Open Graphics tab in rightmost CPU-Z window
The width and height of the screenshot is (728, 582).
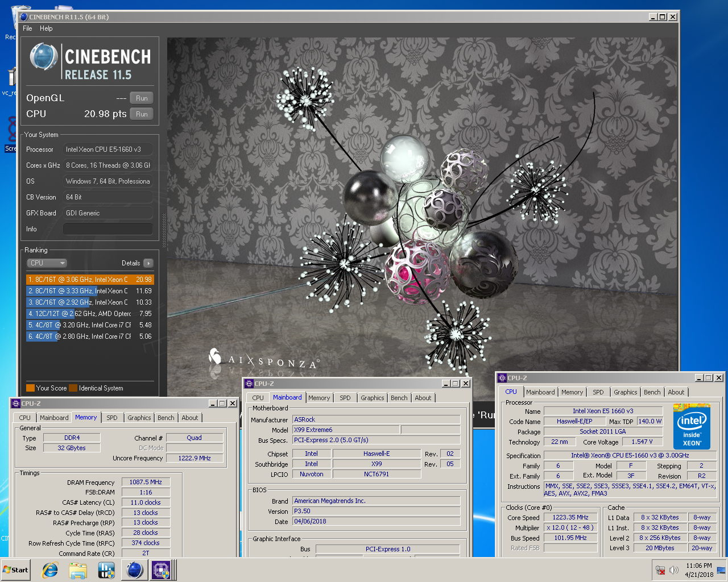(x=626, y=392)
